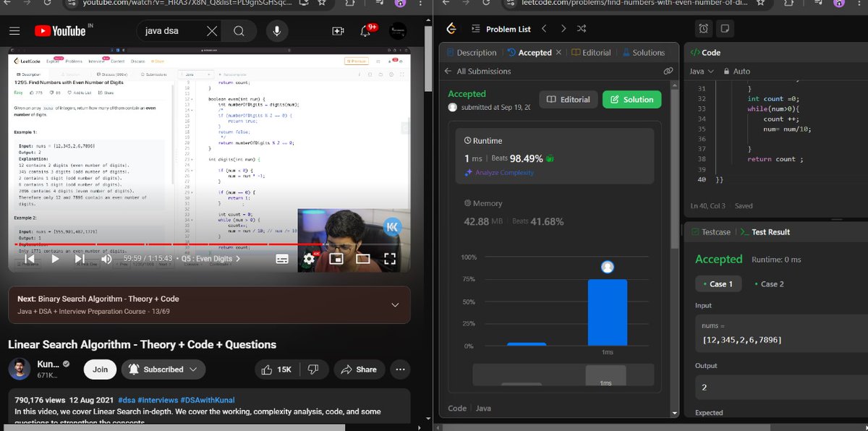Collapse the Next: Binary Search Algorithm panel

coord(395,306)
